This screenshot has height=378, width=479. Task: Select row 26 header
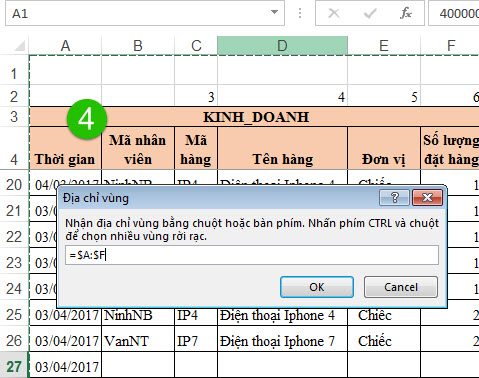pos(14,339)
